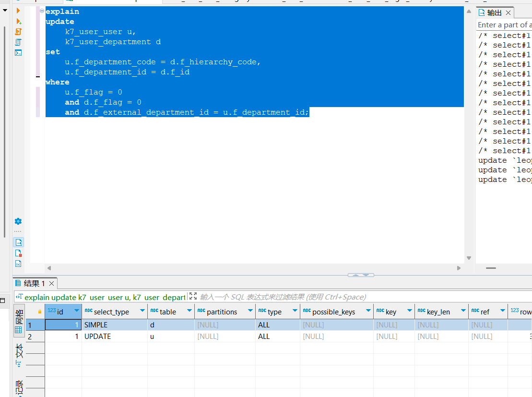Expand the filter panel with arrows icon
Viewport: 532px width, 397px height.
(193, 296)
